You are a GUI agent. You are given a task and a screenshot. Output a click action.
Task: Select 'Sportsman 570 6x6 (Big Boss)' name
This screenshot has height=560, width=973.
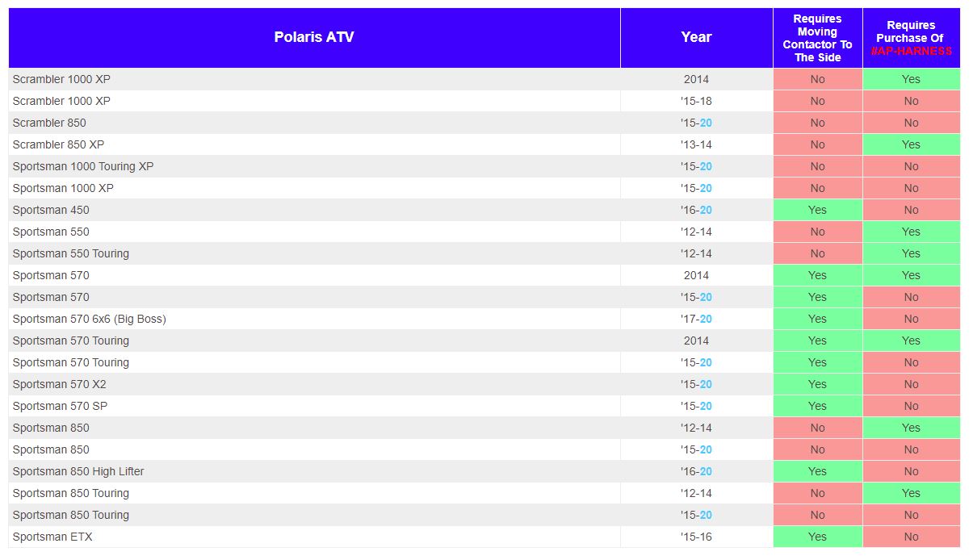(x=90, y=319)
